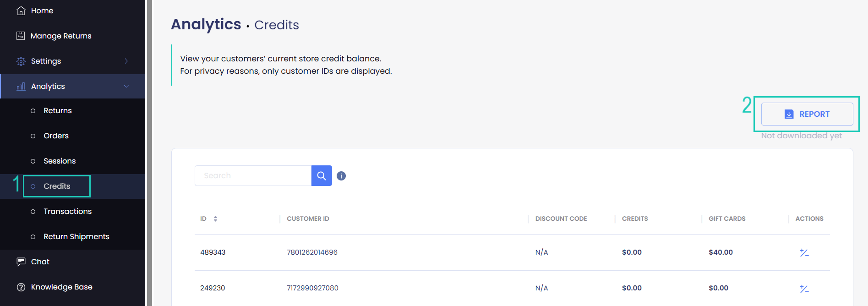Click the Manage Returns icon
Image resolution: width=868 pixels, height=306 pixels.
(21, 36)
